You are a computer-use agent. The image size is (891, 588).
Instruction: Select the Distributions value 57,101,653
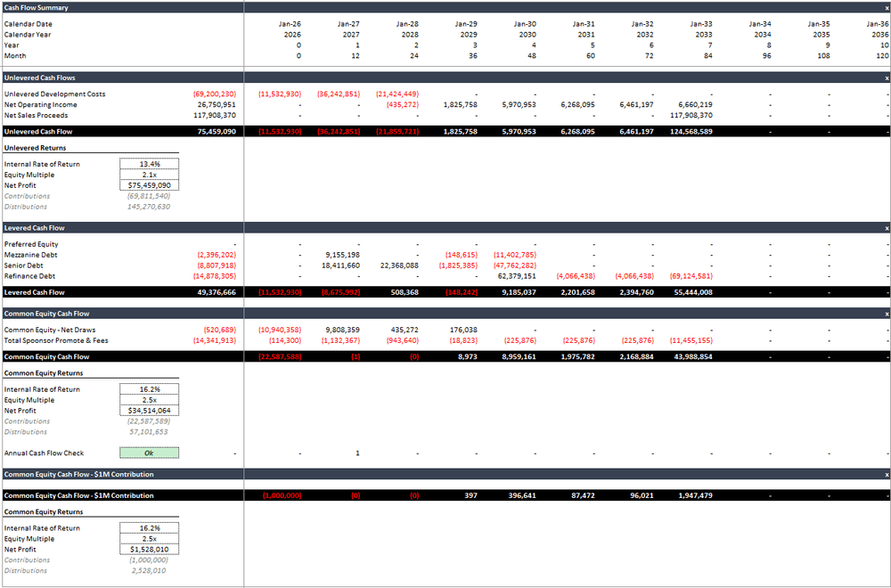click(x=151, y=432)
